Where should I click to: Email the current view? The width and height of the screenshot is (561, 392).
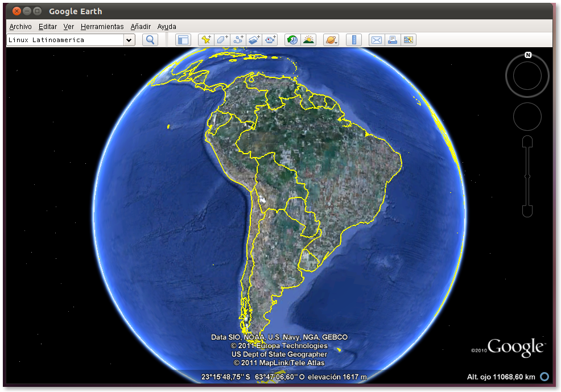376,40
